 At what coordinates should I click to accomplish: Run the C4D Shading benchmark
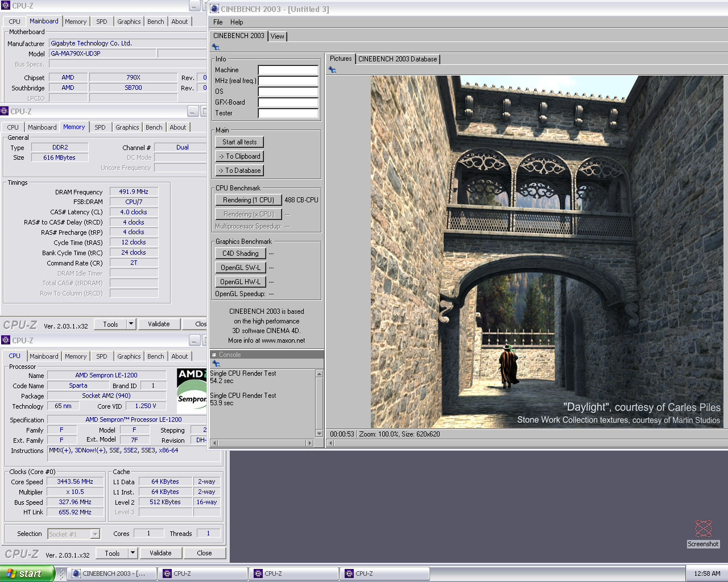click(241, 253)
